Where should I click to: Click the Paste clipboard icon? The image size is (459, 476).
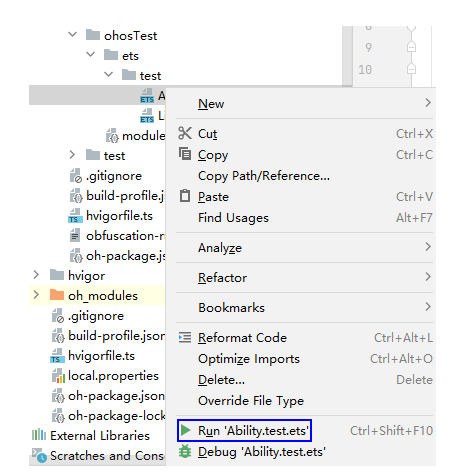[x=185, y=196]
